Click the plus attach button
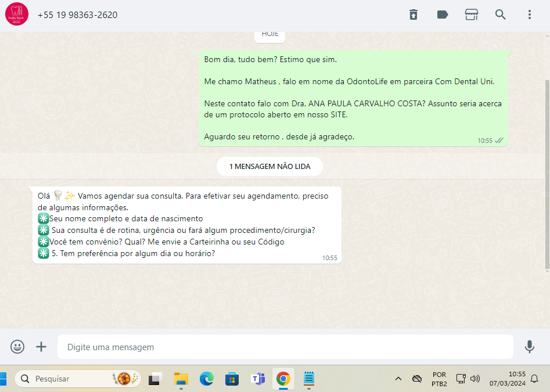 click(41, 347)
